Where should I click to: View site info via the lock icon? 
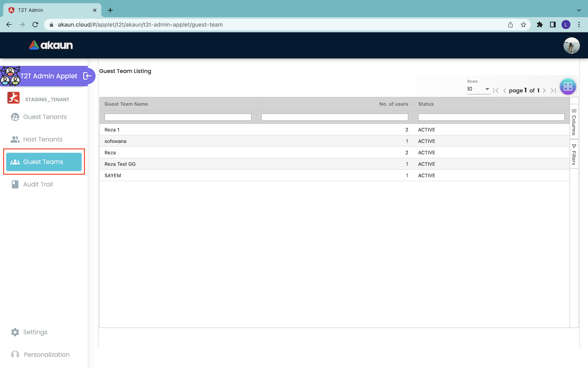point(51,25)
